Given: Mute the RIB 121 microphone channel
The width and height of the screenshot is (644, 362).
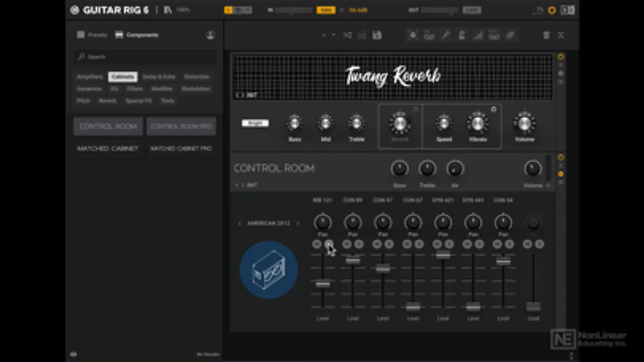Looking at the screenshot, I should (317, 244).
